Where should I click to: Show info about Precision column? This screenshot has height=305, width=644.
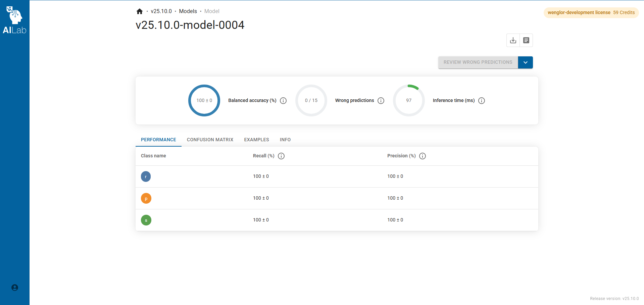pos(423,156)
